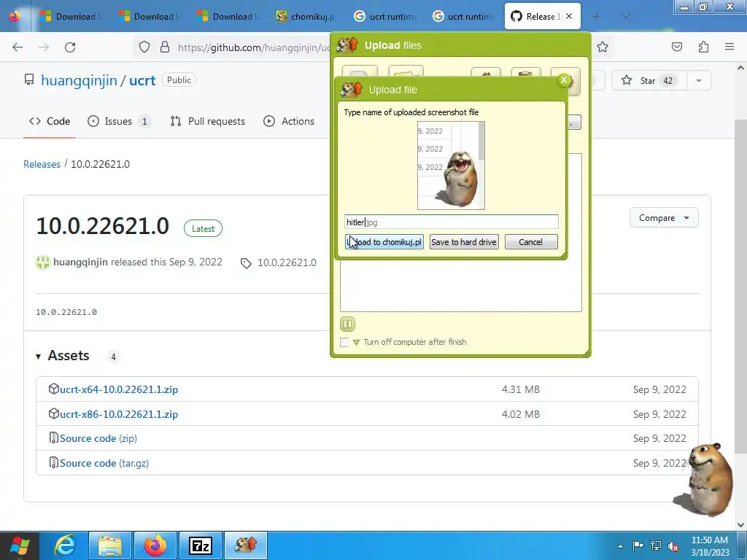Screen dimensions: 747x560
Task: Launch Internet Explorer from taskbar
Action: click(65, 546)
